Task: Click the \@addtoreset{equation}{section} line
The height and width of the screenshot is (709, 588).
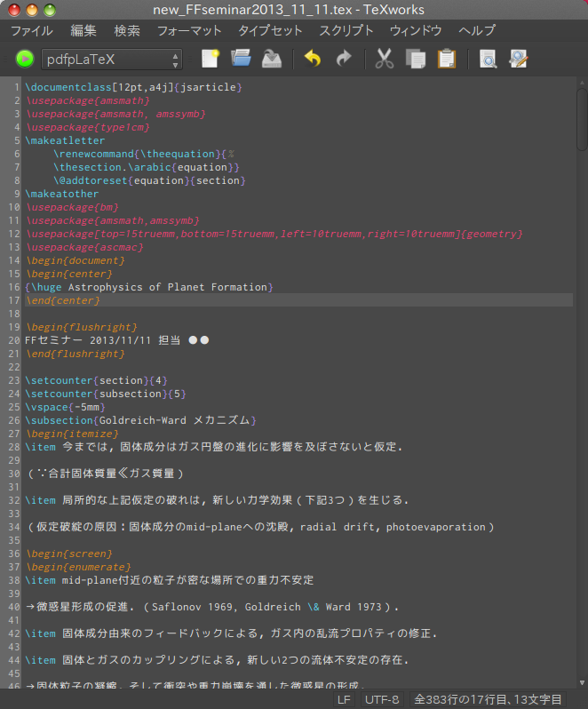Action: 149,180
